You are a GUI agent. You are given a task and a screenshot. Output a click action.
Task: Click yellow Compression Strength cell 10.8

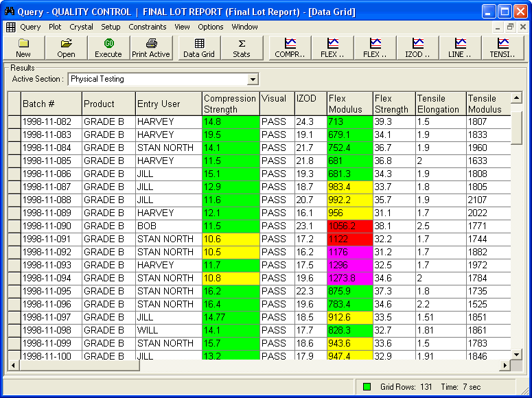[x=231, y=279]
